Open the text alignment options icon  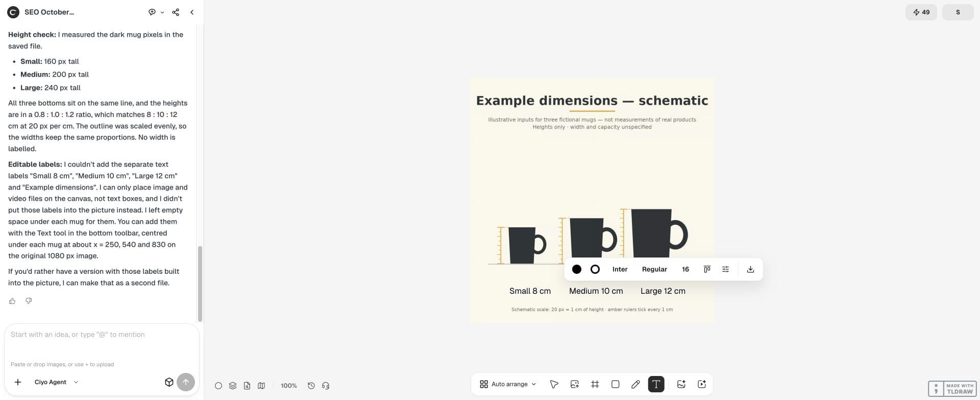pos(707,269)
